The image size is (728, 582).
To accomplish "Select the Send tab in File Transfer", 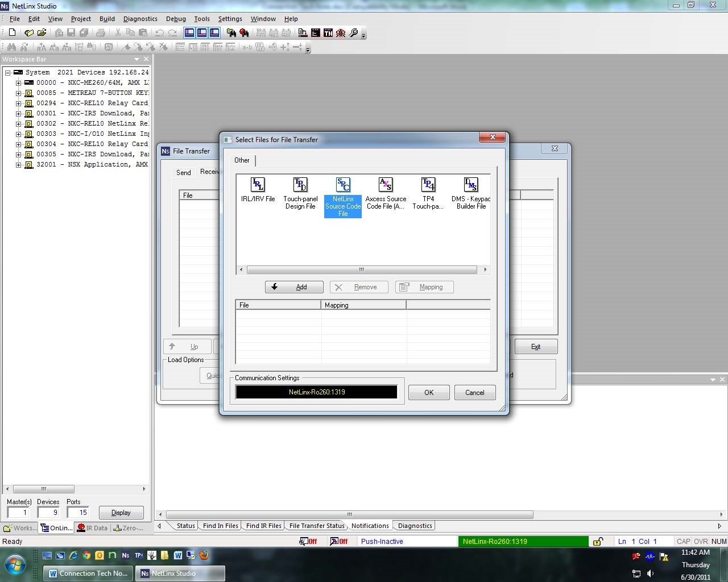I will tap(183, 173).
